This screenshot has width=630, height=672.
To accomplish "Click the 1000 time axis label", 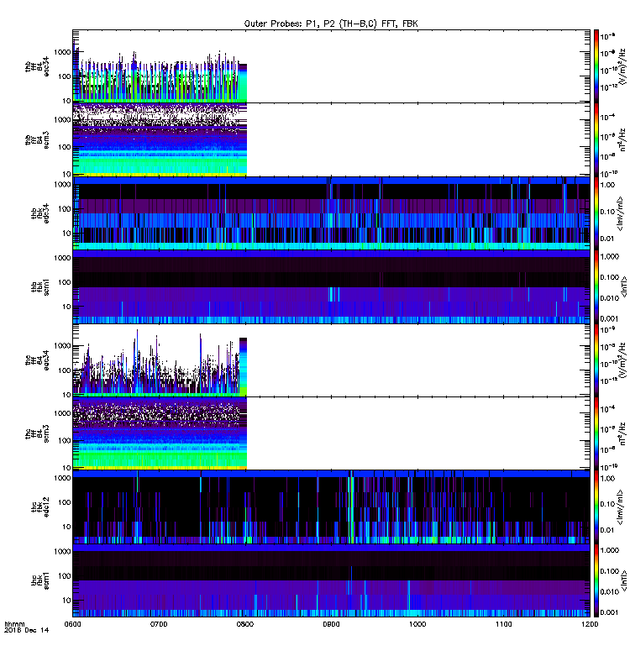I will tap(417, 624).
